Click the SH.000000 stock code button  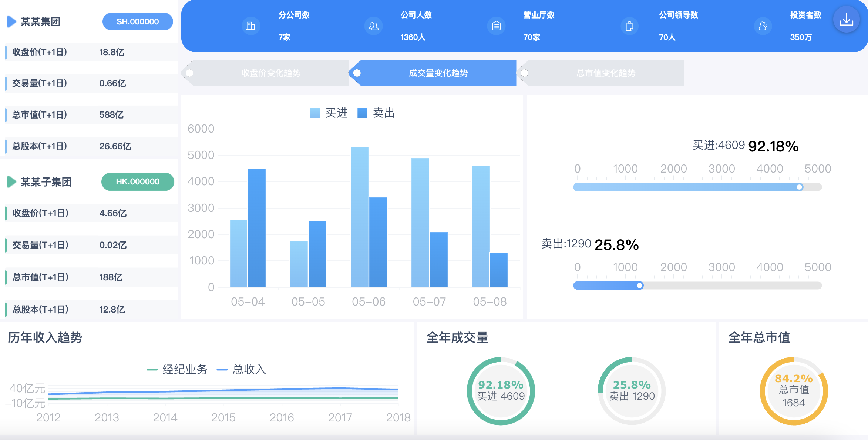tap(138, 21)
